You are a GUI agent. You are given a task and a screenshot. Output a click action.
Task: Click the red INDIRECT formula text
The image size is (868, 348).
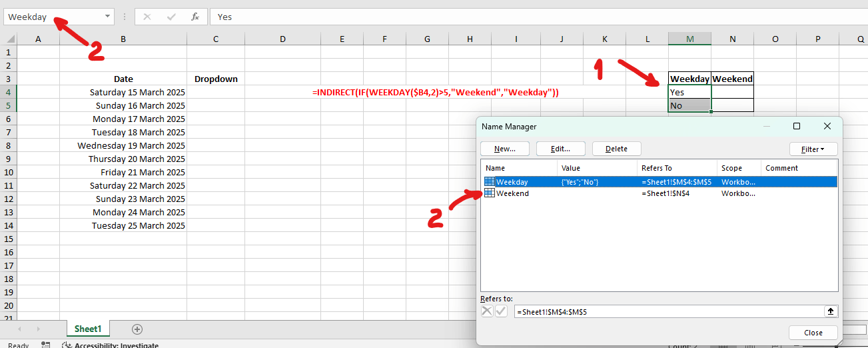[x=435, y=93]
